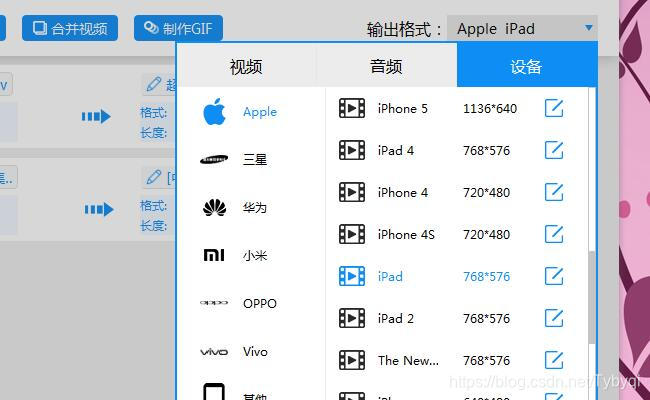Select the Samsung logo icon
The width and height of the screenshot is (650, 400).
click(214, 160)
